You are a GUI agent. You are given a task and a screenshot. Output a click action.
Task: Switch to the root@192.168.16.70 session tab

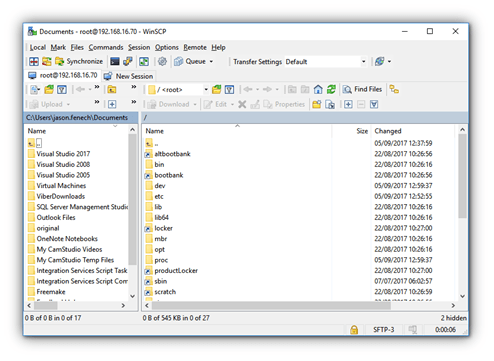[63, 76]
